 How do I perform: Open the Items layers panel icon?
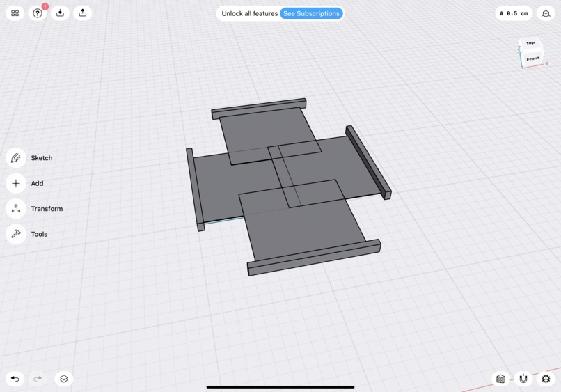63,378
